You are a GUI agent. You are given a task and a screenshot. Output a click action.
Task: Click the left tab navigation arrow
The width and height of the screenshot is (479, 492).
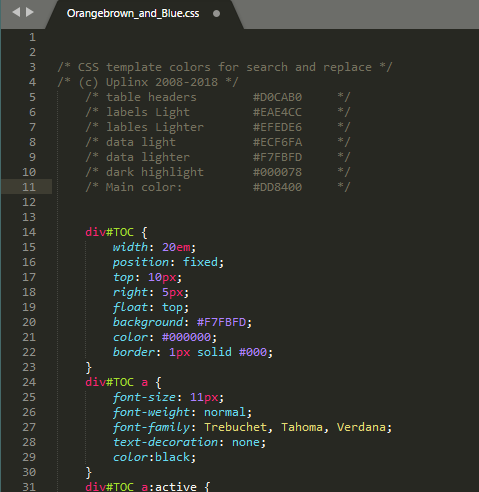click(x=16, y=12)
